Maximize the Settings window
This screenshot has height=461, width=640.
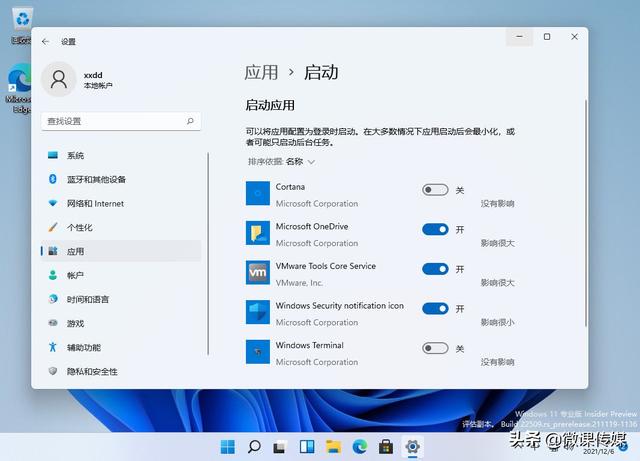(547, 37)
